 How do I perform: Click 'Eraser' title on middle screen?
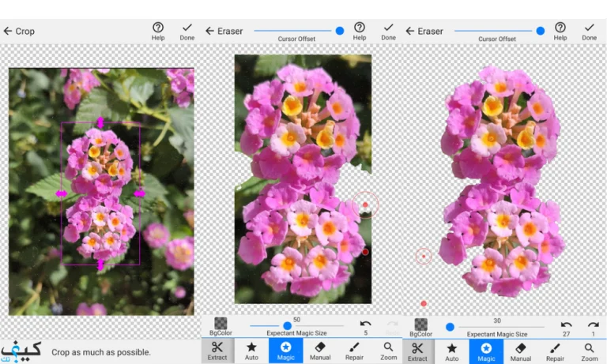click(230, 31)
